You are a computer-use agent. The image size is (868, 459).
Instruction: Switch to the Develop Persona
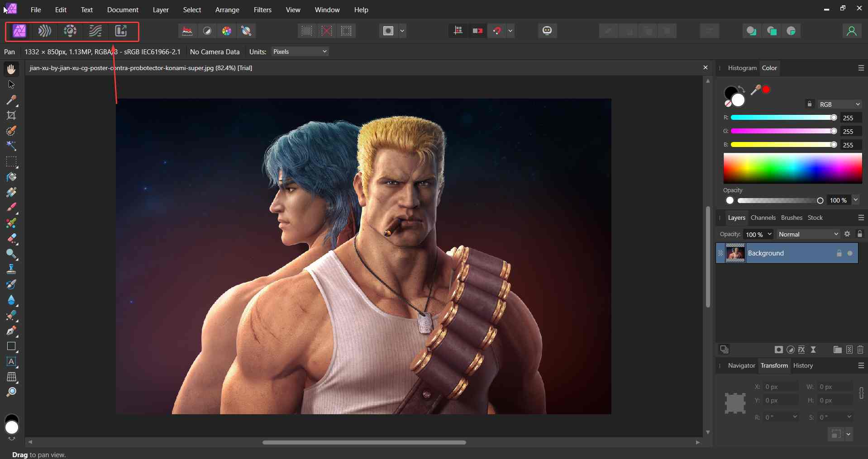coord(70,31)
